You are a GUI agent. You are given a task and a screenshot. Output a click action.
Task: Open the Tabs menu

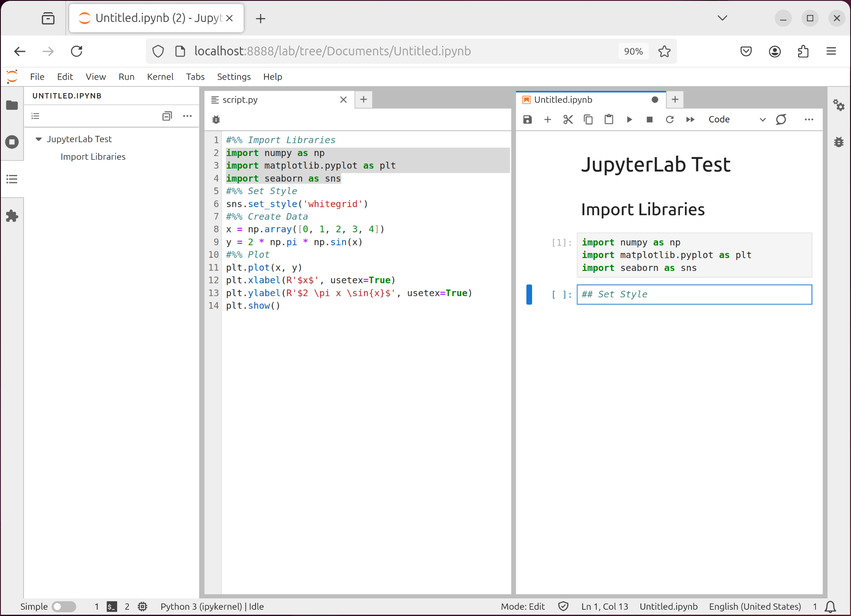pos(195,77)
